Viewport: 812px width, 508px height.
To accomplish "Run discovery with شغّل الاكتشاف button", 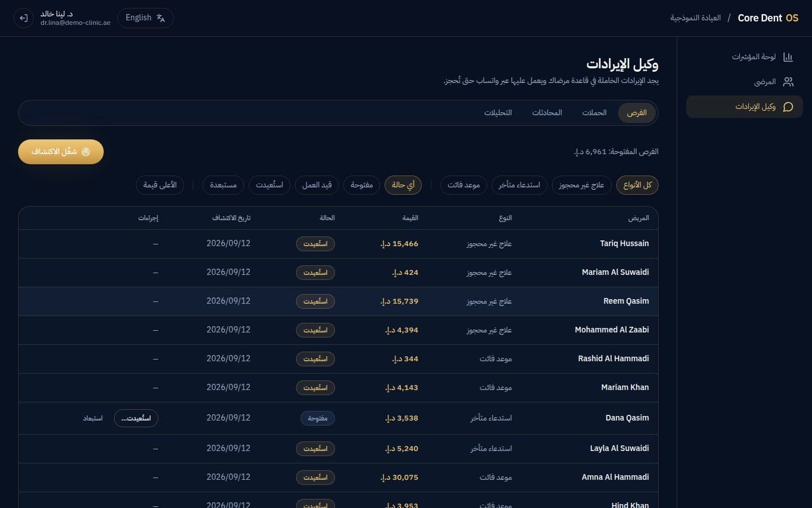I will 61,152.
